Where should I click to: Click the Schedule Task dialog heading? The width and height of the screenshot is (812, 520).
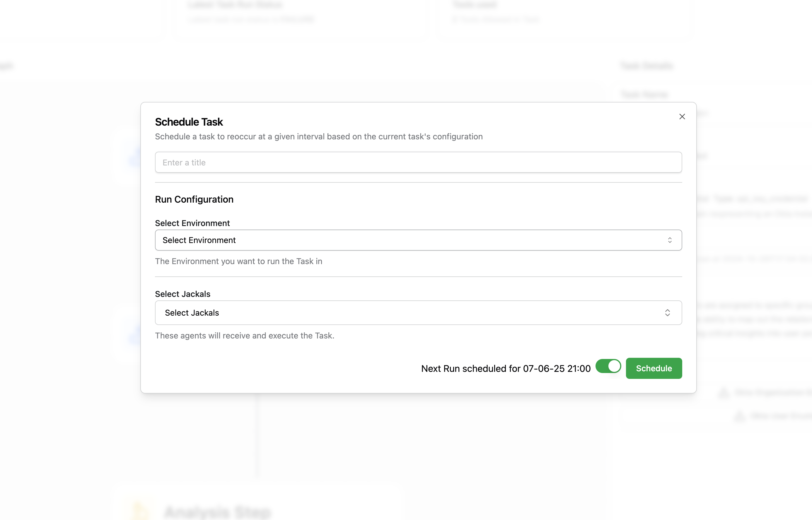[x=189, y=122]
